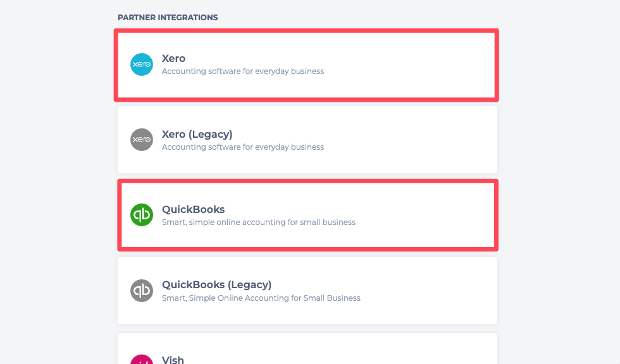Click "Smart, simple online accounting for small business"
This screenshot has width=620, height=364.
258,222
